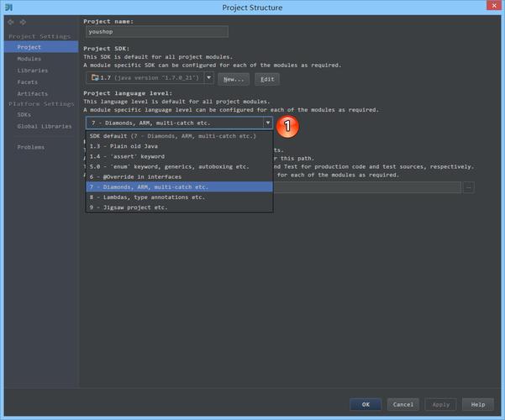The image size is (505, 420).
Task: Click the Project name input field
Action: click(156, 32)
